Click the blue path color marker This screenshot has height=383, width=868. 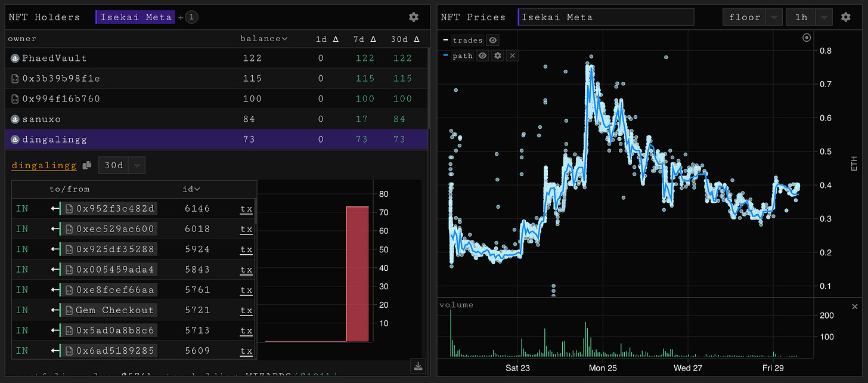tap(446, 55)
